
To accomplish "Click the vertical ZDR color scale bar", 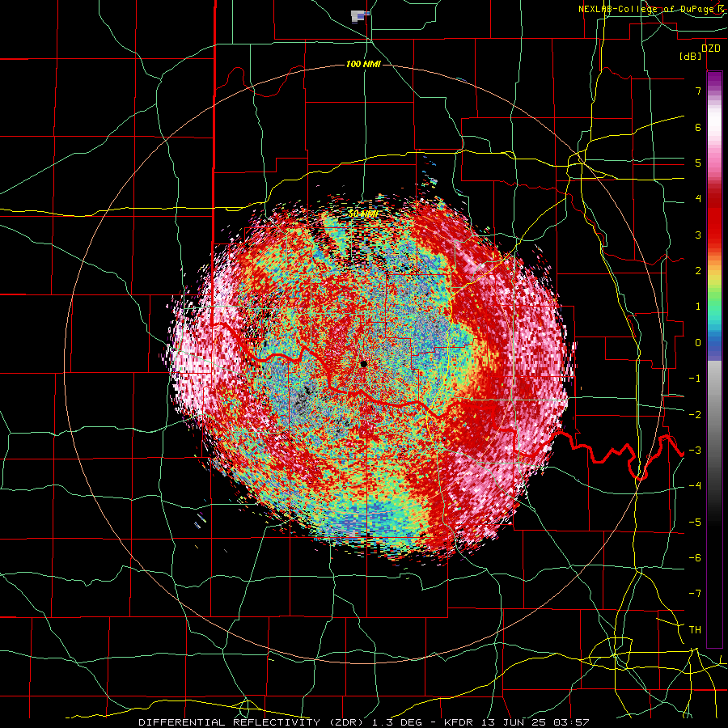I will pos(714,359).
